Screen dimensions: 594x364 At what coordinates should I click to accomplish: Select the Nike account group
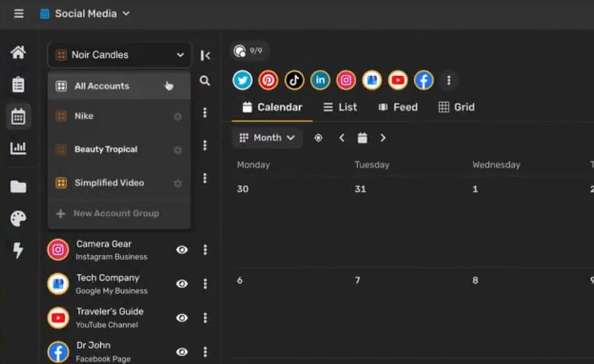pyautogui.click(x=119, y=116)
